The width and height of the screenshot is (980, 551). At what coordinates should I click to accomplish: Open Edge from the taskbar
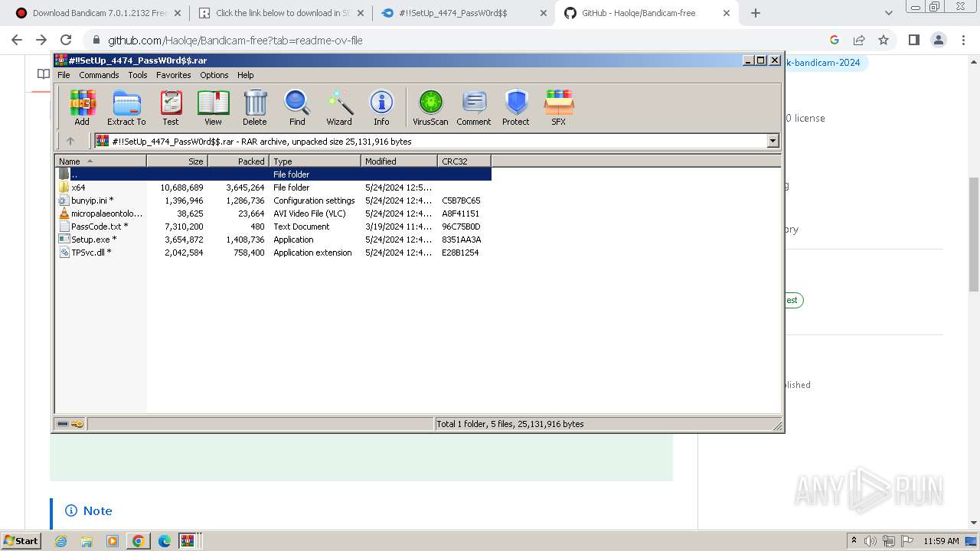(x=164, y=541)
